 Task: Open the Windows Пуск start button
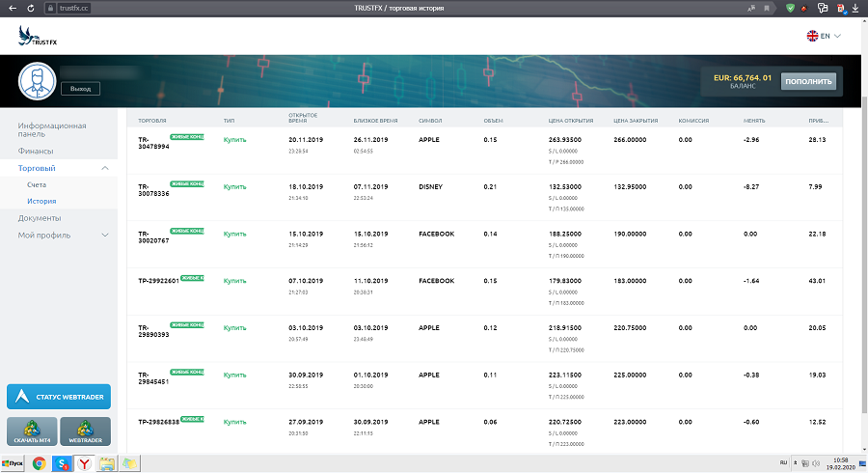click(x=13, y=463)
